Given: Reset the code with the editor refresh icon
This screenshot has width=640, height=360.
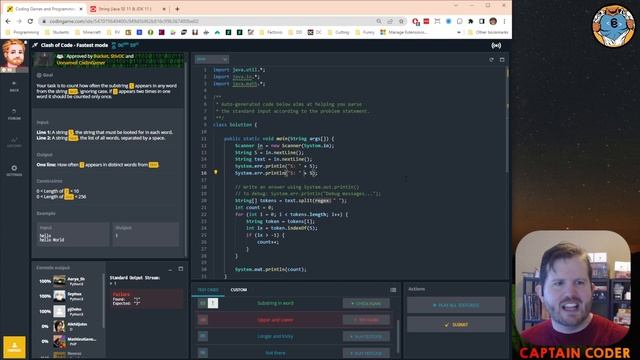Looking at the screenshot, I should [491, 60].
